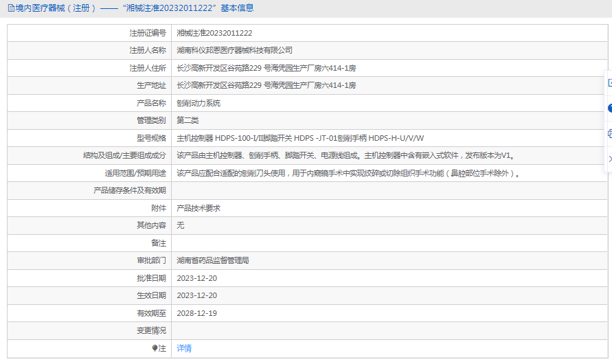Click the 产品名称 label
The image size is (612, 364).
coord(151,103)
